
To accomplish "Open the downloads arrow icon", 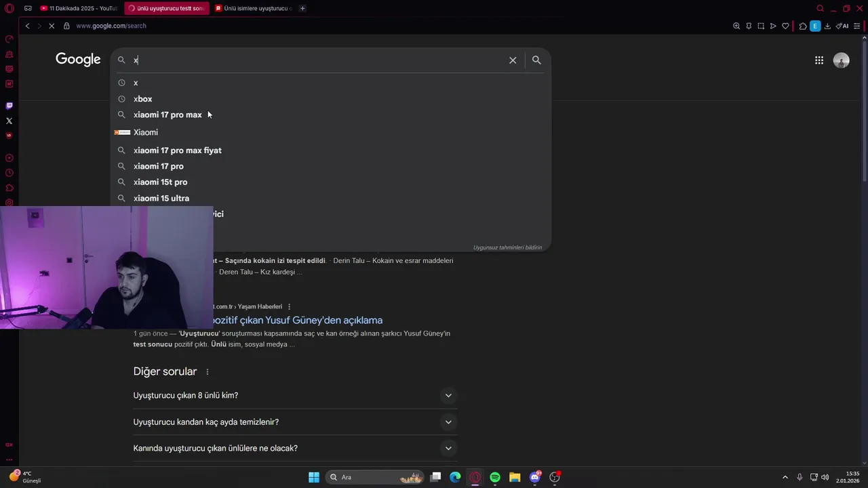I will 827,26.
